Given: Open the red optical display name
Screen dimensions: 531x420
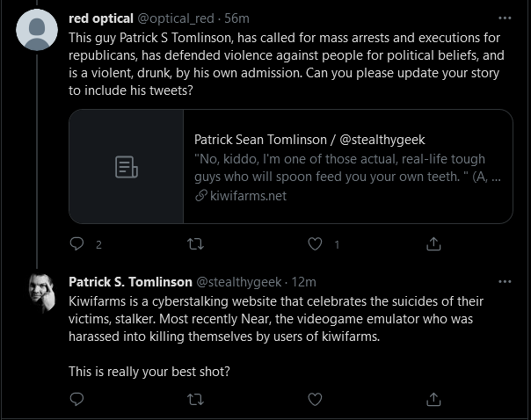Looking at the screenshot, I should [101, 18].
